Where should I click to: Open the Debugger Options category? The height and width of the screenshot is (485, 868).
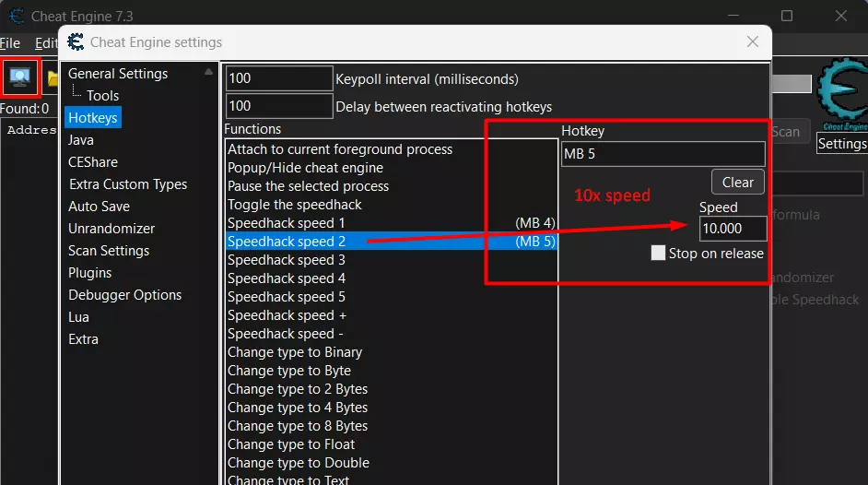(124, 295)
